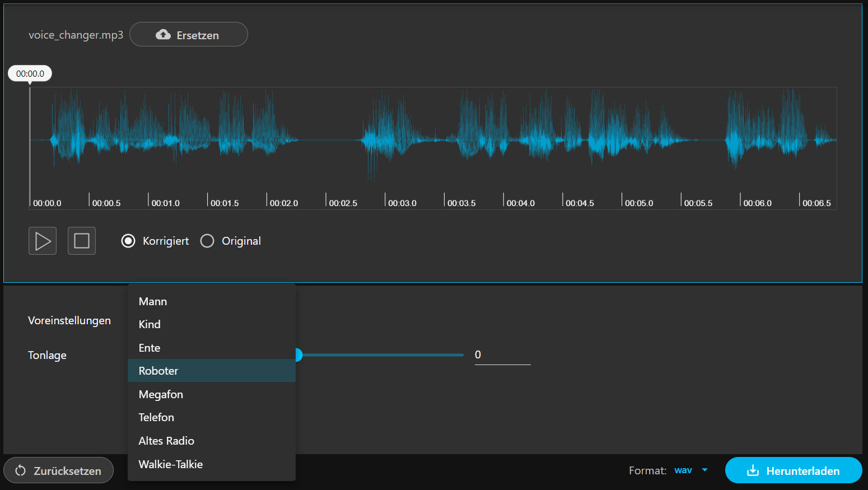The height and width of the screenshot is (490, 868).
Task: Select the Original radio button
Action: 207,241
